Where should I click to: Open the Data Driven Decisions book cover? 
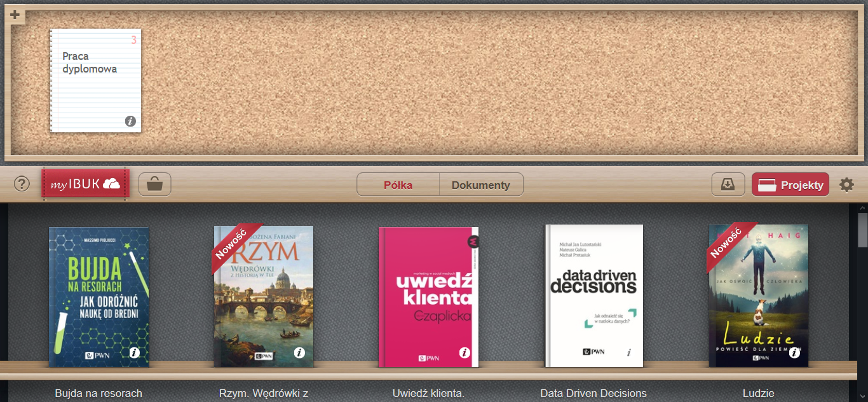pos(594,296)
